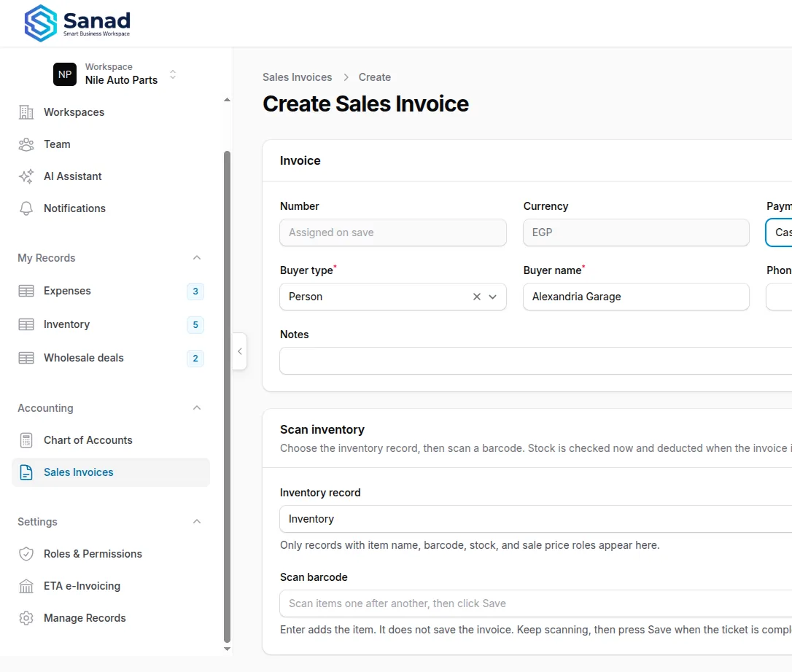
Task: Click the Wholesale deals table icon
Action: (26, 358)
